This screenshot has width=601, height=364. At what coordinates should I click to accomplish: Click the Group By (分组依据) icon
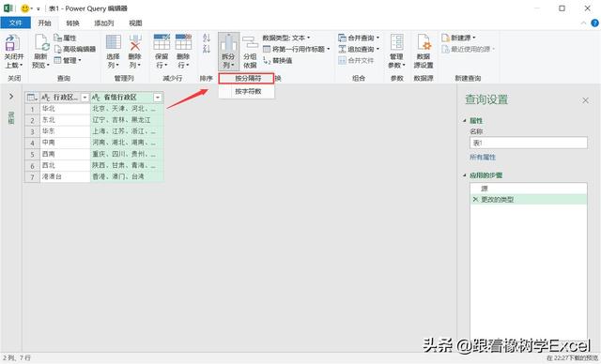click(251, 43)
